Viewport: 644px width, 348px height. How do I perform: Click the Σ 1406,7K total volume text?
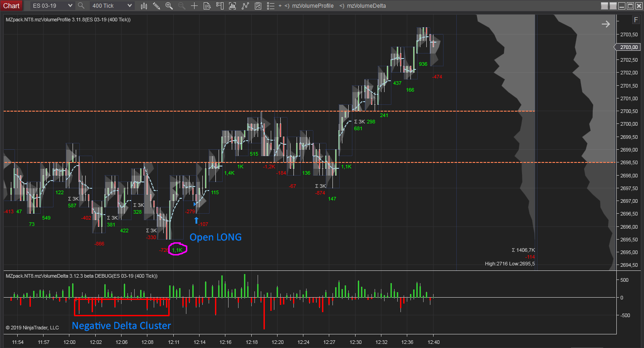point(523,250)
